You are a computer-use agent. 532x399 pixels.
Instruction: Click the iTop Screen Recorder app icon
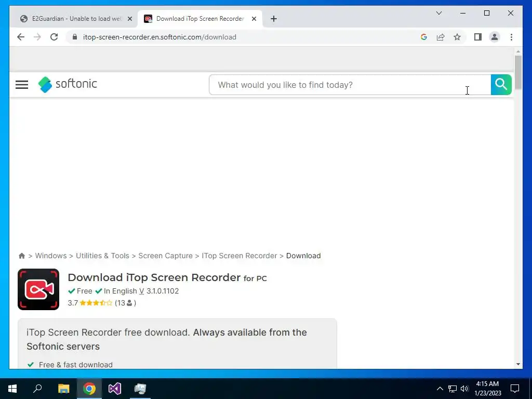click(x=38, y=289)
